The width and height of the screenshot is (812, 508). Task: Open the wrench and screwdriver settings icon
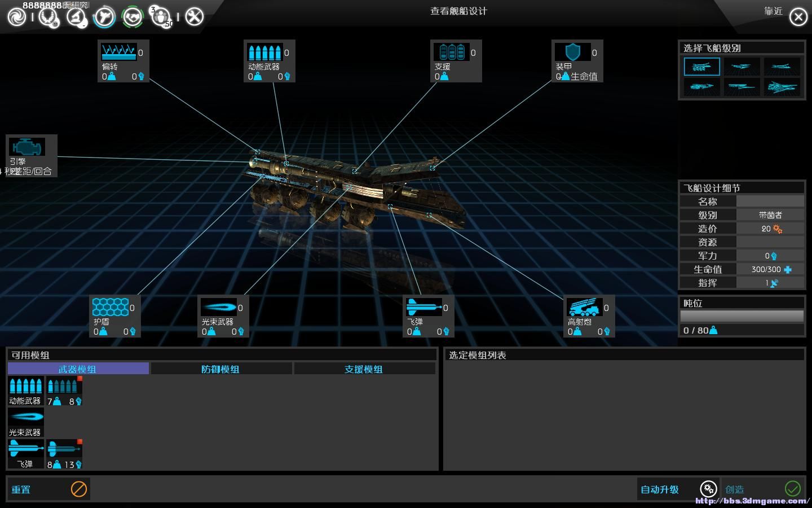[194, 17]
